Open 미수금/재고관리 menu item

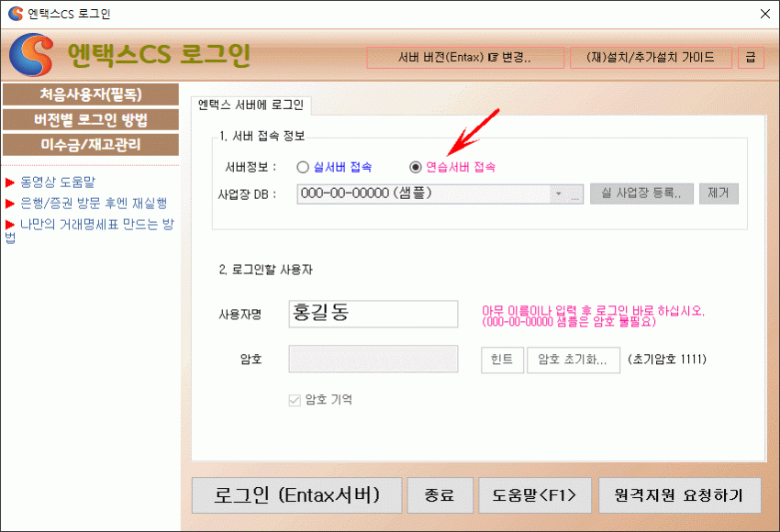click(x=91, y=145)
